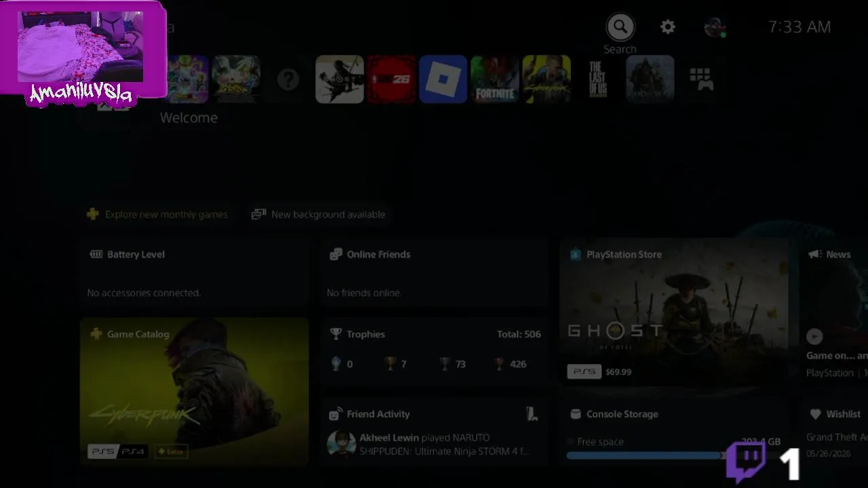Screen dimensions: 868x488
Task: Select the Naruto Storm game tile
Action: click(x=236, y=79)
